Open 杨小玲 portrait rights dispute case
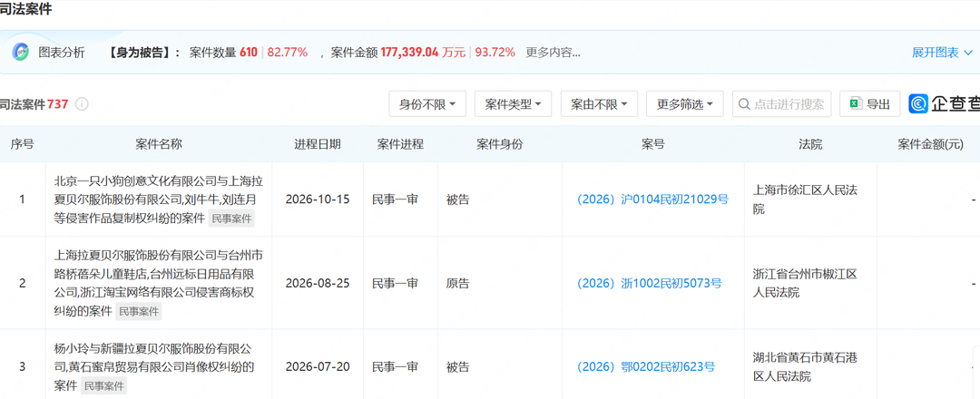 [154, 367]
